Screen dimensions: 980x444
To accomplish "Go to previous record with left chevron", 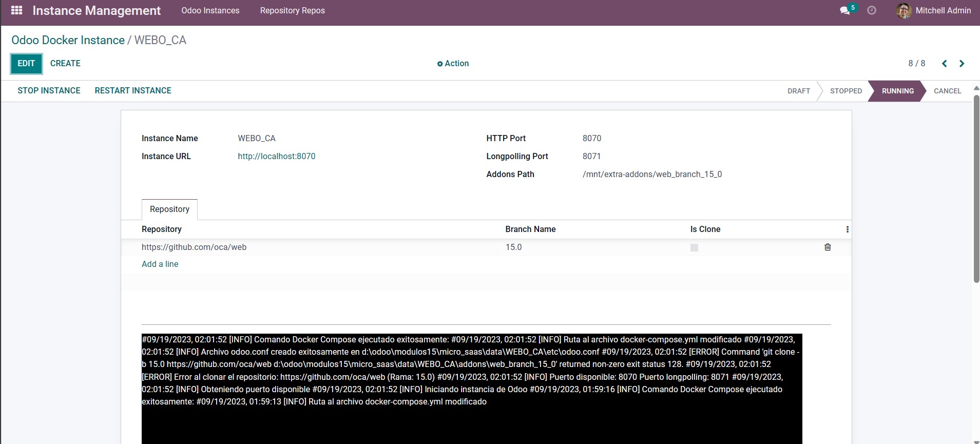I will tap(944, 64).
